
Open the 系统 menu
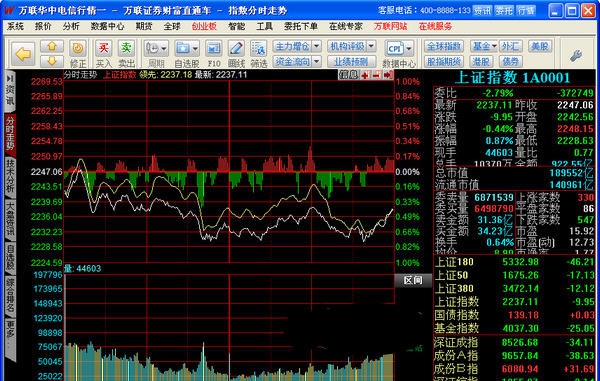pyautogui.click(x=15, y=26)
